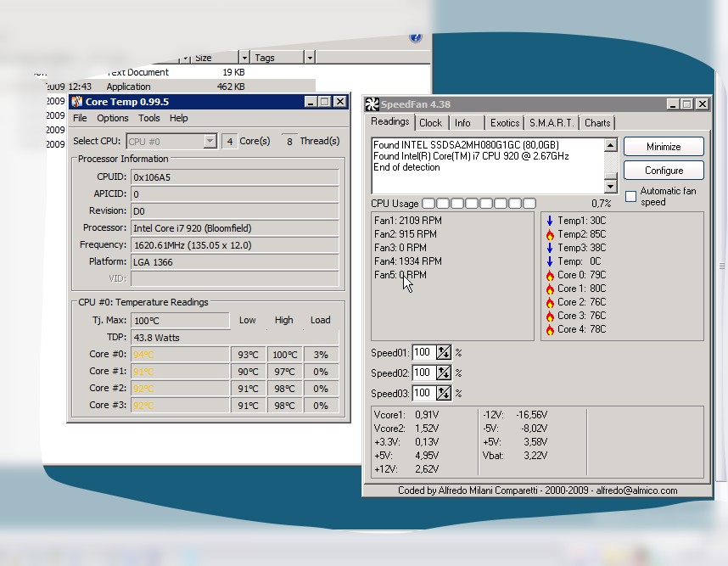This screenshot has height=566, width=728.
Task: Click the Temp2 flame icon
Action: [x=550, y=234]
